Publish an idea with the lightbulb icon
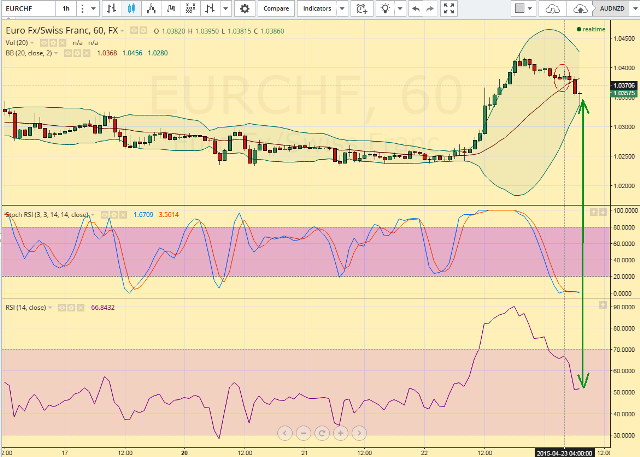The width and height of the screenshot is (640, 457). tap(385, 8)
